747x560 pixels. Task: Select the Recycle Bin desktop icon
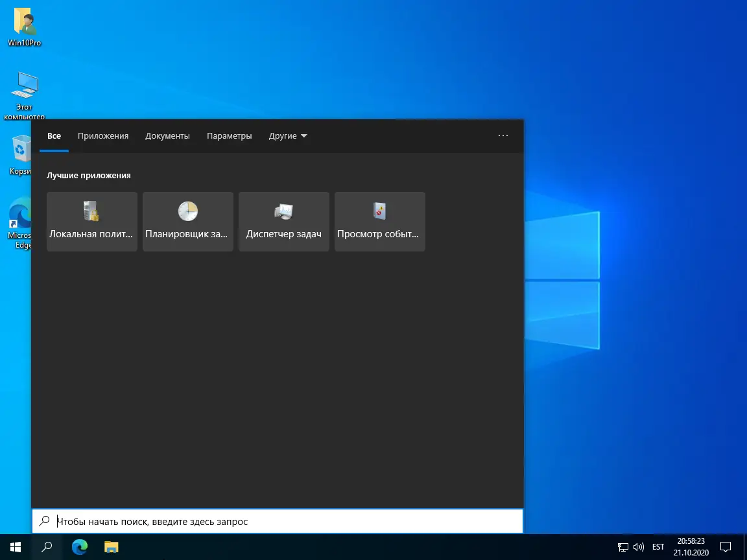(19, 155)
